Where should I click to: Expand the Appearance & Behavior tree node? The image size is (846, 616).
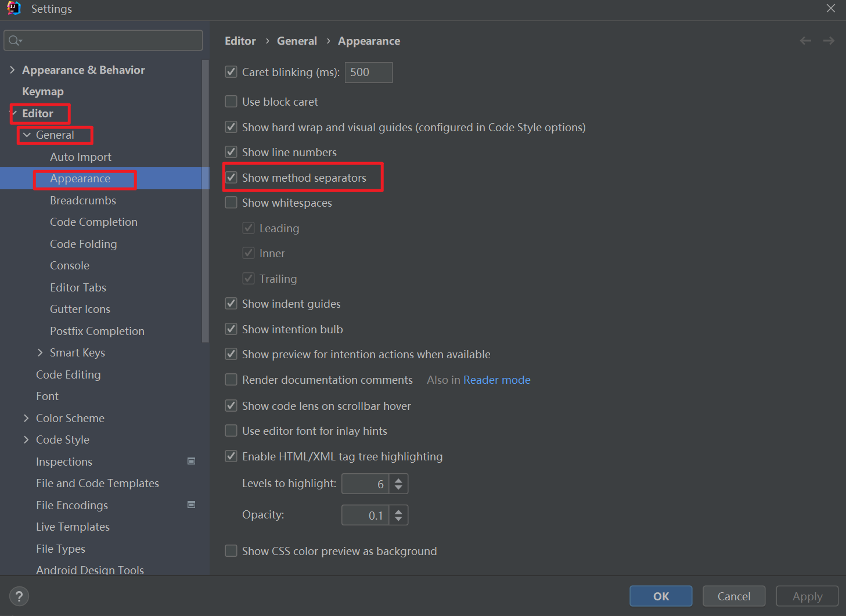coord(12,70)
